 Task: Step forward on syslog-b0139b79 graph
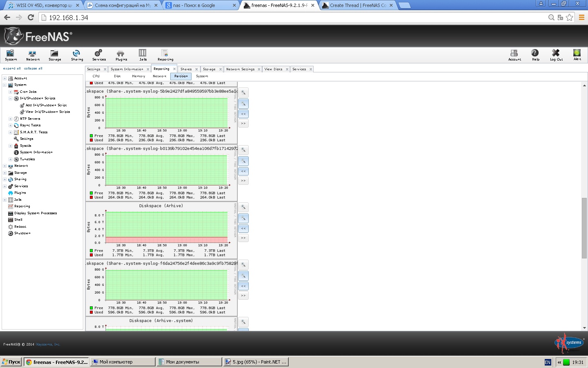pyautogui.click(x=243, y=181)
